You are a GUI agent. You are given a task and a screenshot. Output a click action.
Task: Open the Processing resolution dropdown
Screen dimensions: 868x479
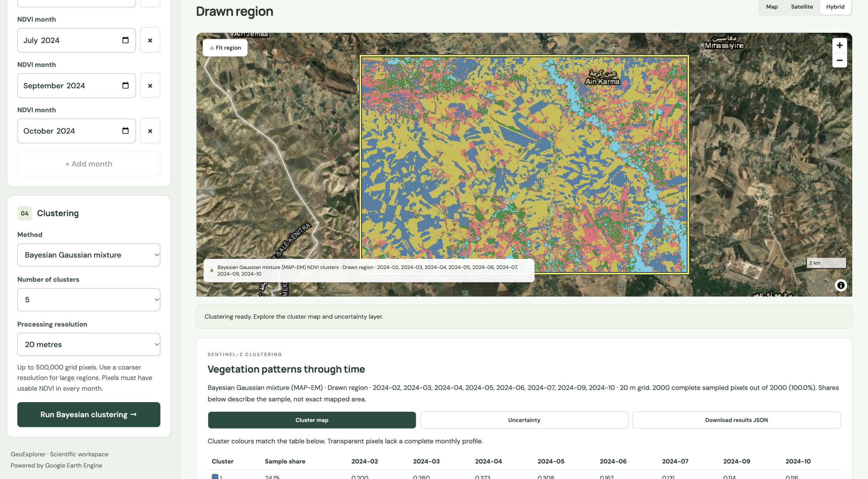89,344
